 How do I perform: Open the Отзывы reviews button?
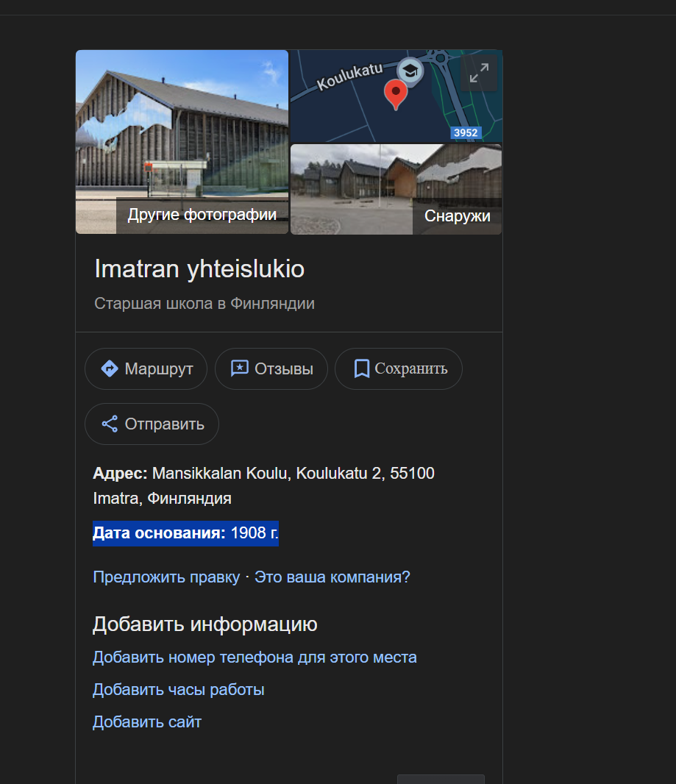coord(271,368)
